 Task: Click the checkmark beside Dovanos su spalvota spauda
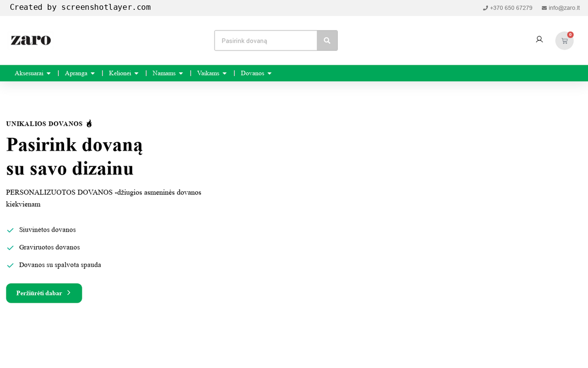tap(10, 265)
